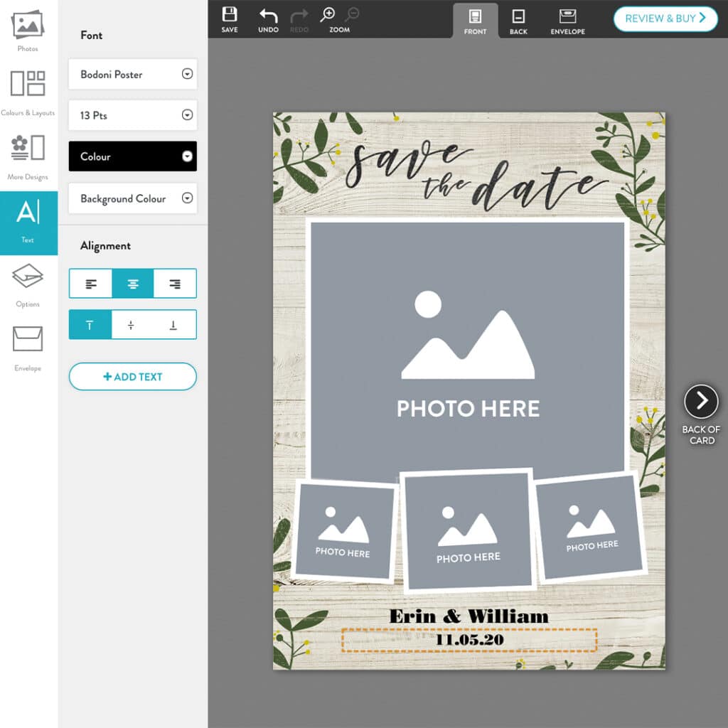Undo the last change
The height and width of the screenshot is (728, 728).
(267, 18)
